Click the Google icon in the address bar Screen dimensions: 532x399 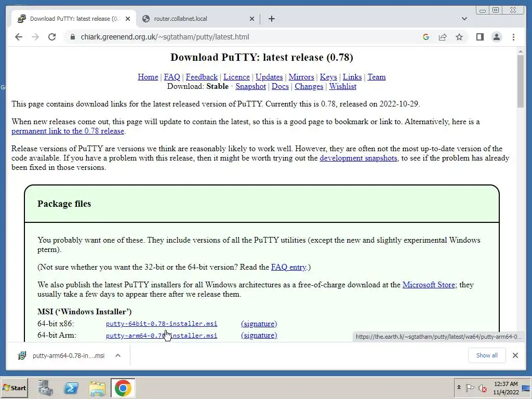[426, 37]
